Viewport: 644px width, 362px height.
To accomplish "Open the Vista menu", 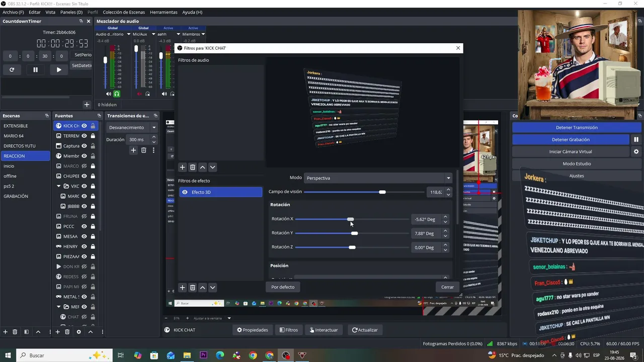I will click(50, 12).
